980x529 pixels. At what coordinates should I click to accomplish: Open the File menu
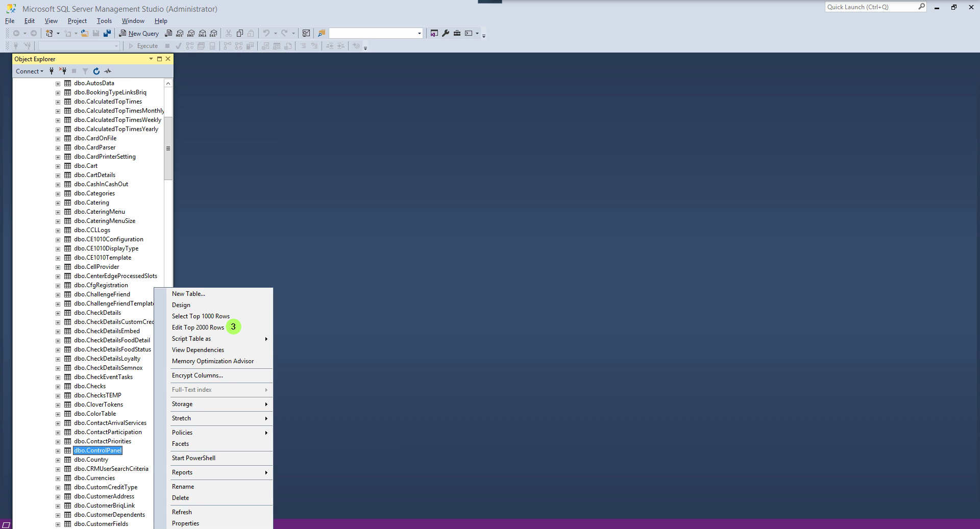point(10,21)
